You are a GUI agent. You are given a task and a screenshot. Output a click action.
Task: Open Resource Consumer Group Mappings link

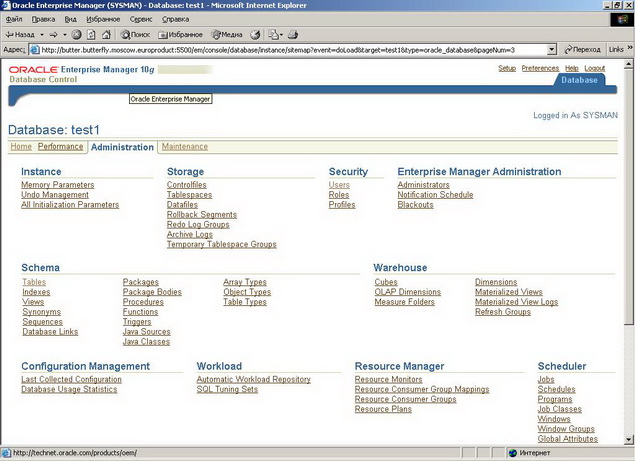(422, 389)
